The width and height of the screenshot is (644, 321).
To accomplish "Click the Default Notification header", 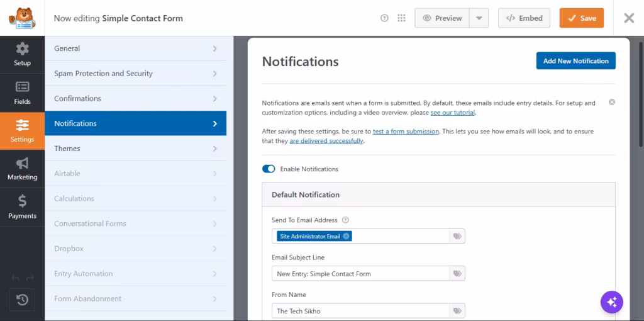I will coord(438,194).
